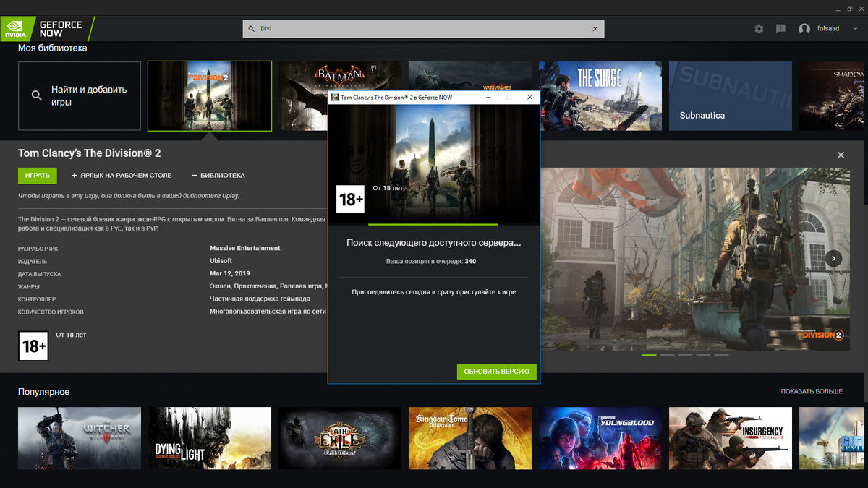Click the 18+ age rating badge in details
The width and height of the screenshot is (868, 488).
coord(33,346)
